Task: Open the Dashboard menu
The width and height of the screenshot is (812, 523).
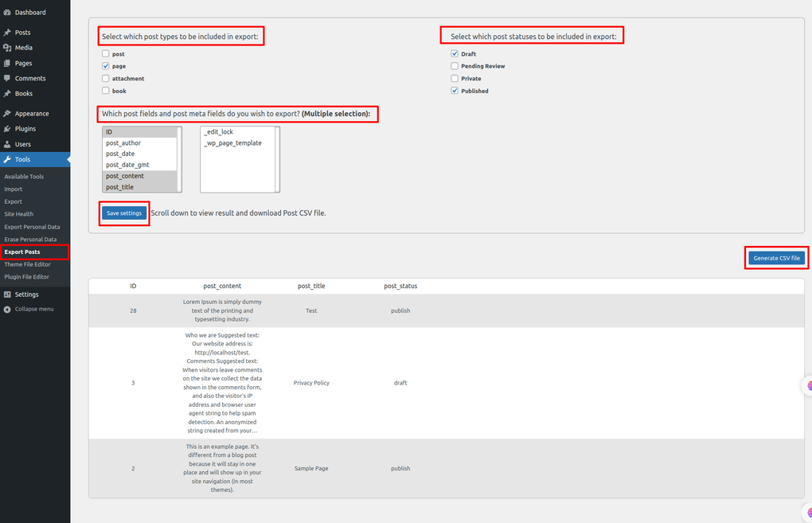Action: pyautogui.click(x=30, y=13)
